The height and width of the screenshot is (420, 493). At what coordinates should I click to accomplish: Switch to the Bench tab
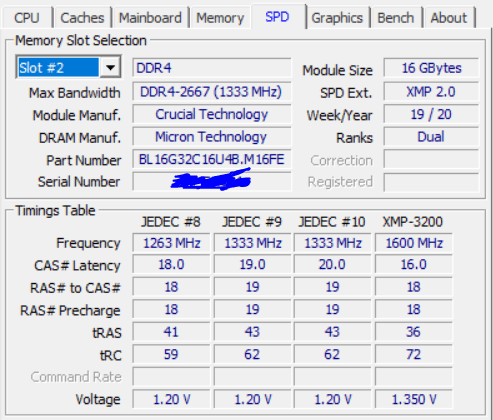[x=396, y=18]
